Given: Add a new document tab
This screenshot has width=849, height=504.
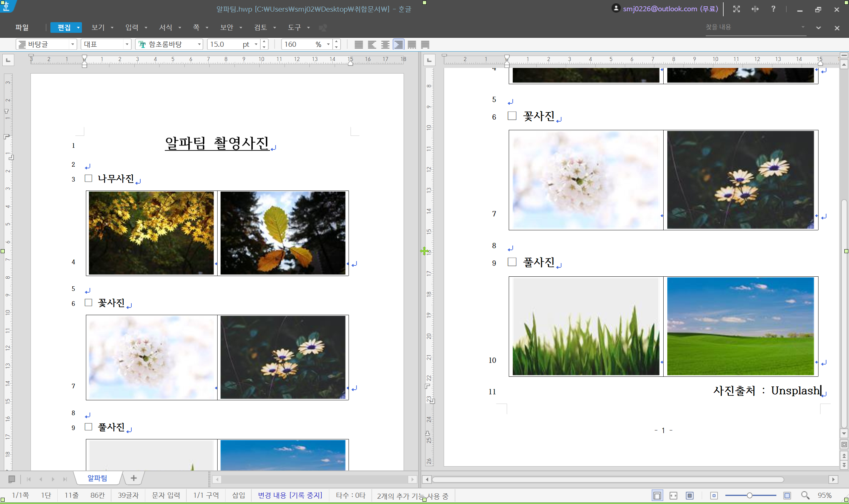Looking at the screenshot, I should coord(134,478).
